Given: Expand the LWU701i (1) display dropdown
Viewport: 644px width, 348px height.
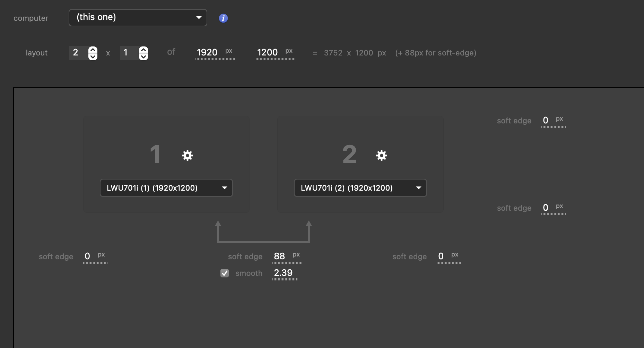Looking at the screenshot, I should [x=166, y=188].
